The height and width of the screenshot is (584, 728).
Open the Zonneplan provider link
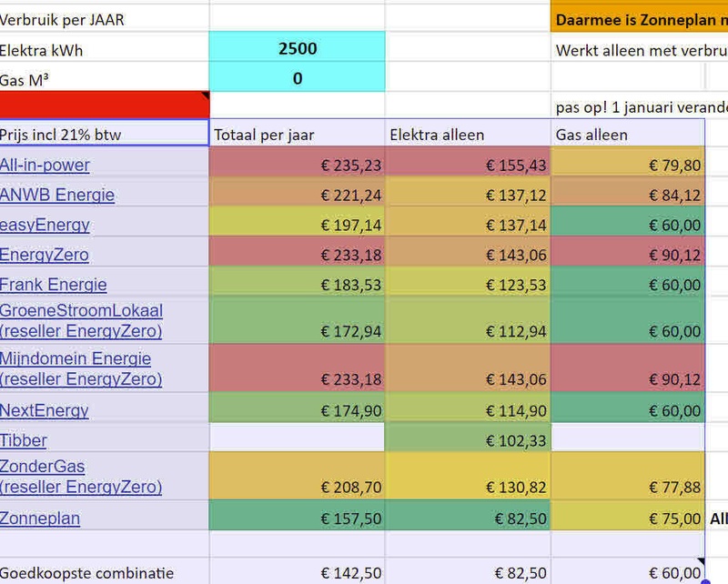tap(40, 519)
